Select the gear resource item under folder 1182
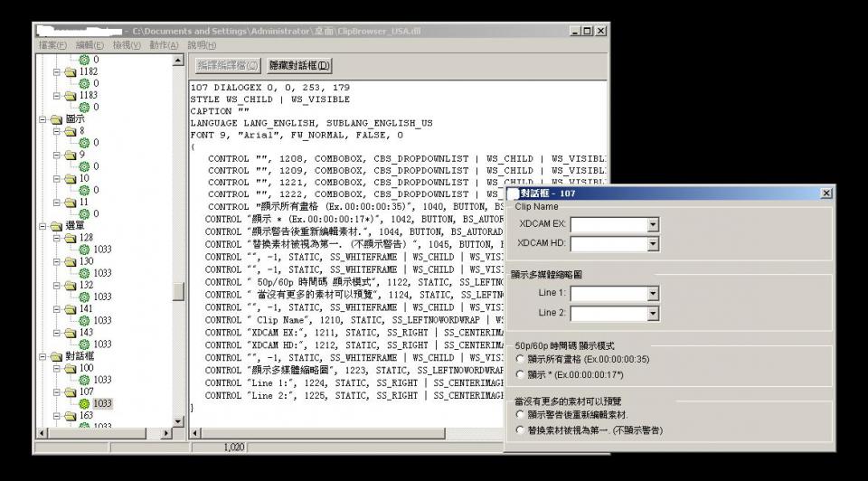Viewport: 868px width, 481px height. (x=84, y=83)
